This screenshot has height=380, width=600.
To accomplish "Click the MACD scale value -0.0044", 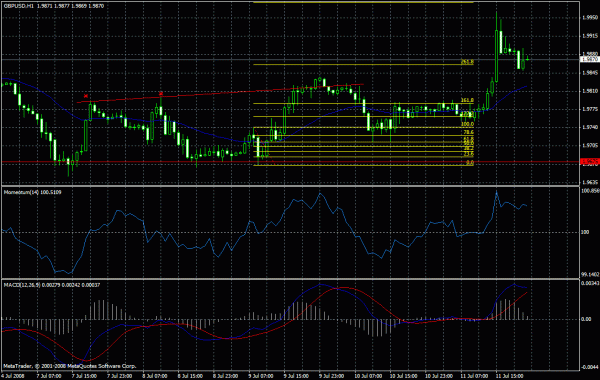I will [590, 367].
